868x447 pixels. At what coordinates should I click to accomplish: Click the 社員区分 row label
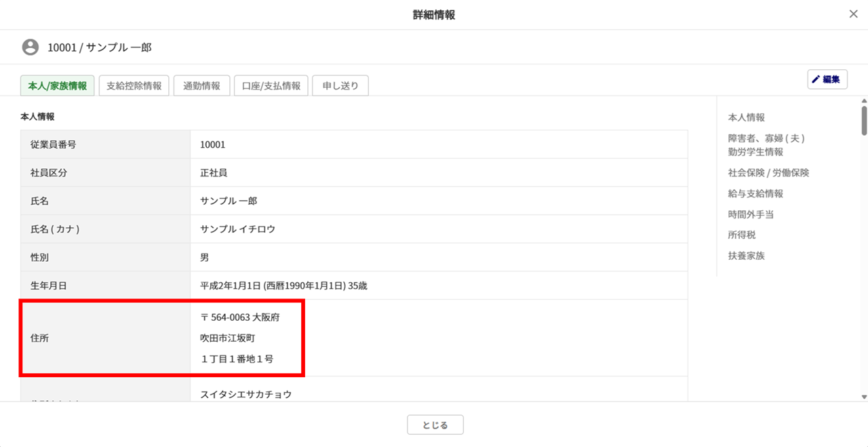pos(49,173)
